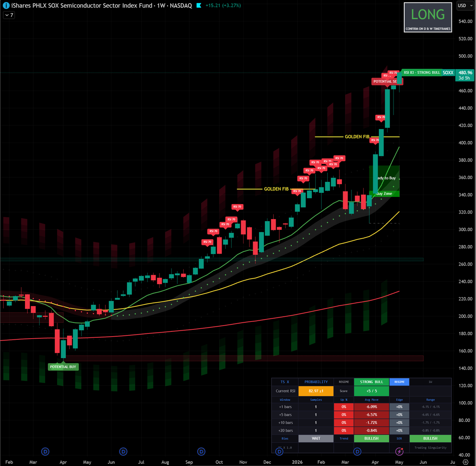Click the POTENTIAL BUY marker
The width and height of the screenshot is (476, 466).
coord(63,367)
